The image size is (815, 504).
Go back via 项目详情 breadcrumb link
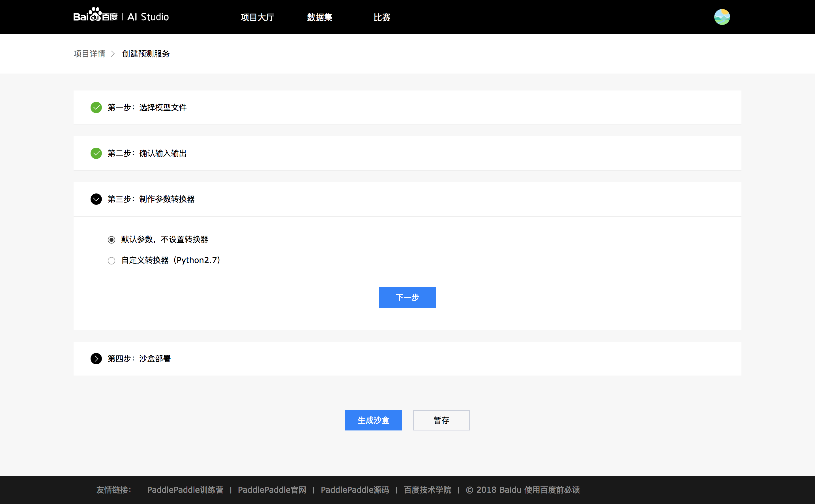click(89, 54)
